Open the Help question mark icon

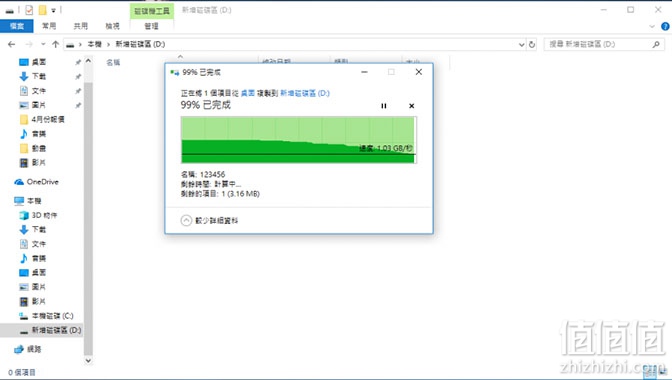(x=665, y=26)
